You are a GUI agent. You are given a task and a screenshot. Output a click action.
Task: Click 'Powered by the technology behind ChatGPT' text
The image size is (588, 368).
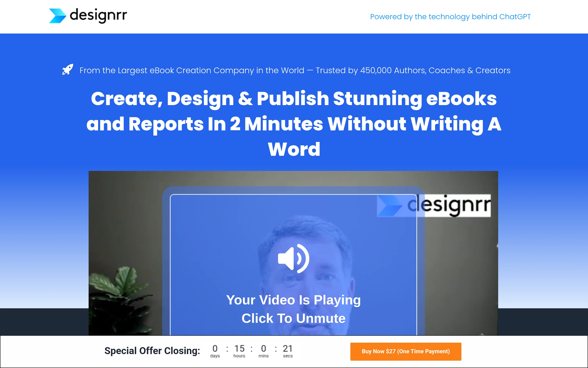(450, 17)
